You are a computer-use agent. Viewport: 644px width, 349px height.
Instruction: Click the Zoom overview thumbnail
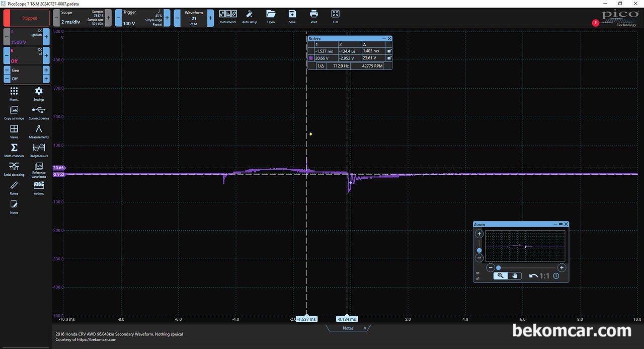coord(525,246)
